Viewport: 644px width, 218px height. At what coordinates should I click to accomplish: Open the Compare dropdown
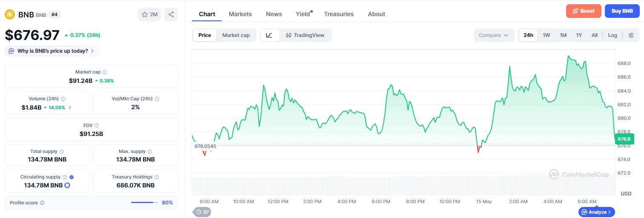click(494, 35)
